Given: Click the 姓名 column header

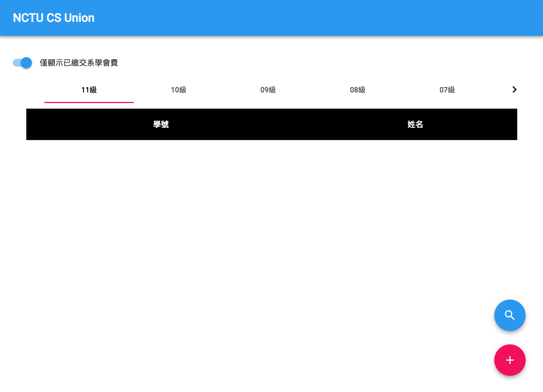Looking at the screenshot, I should coord(415,124).
